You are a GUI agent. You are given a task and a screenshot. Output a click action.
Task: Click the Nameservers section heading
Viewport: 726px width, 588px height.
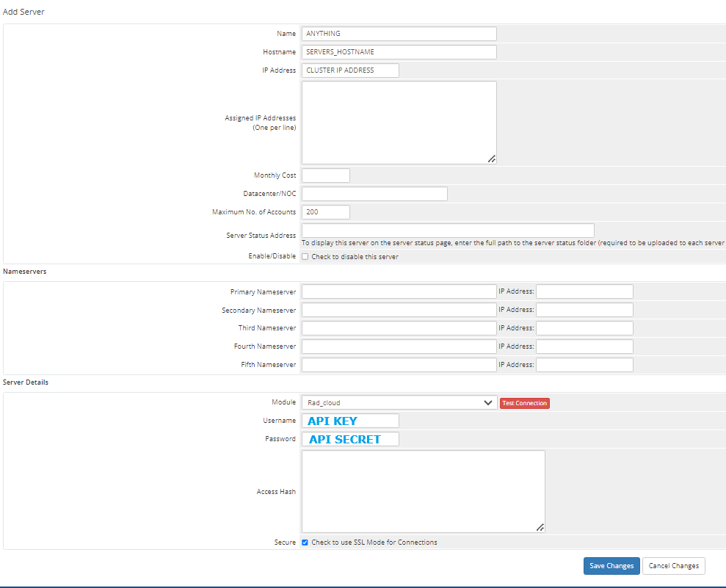(x=24, y=272)
